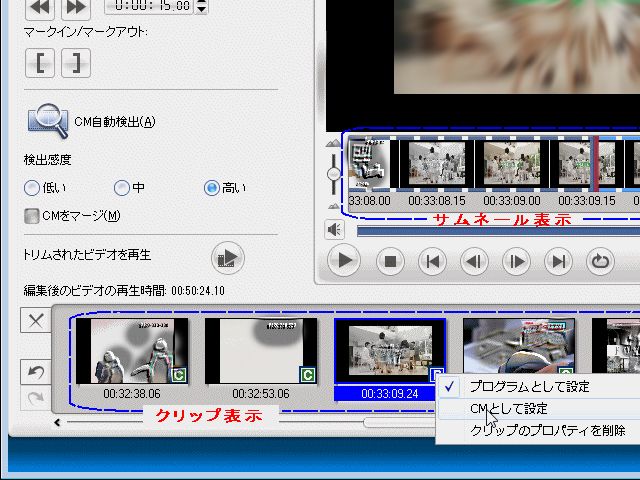
Task: Undo the last edit action
Action: pos(35,373)
